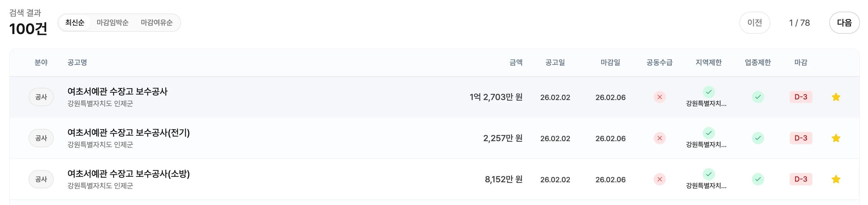
Task: Sort results by 마감임박순
Action: (x=112, y=22)
